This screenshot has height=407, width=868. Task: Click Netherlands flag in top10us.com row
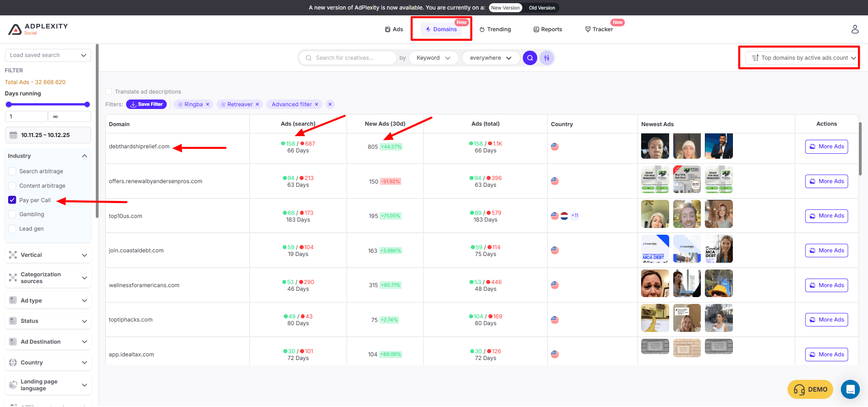coord(564,216)
